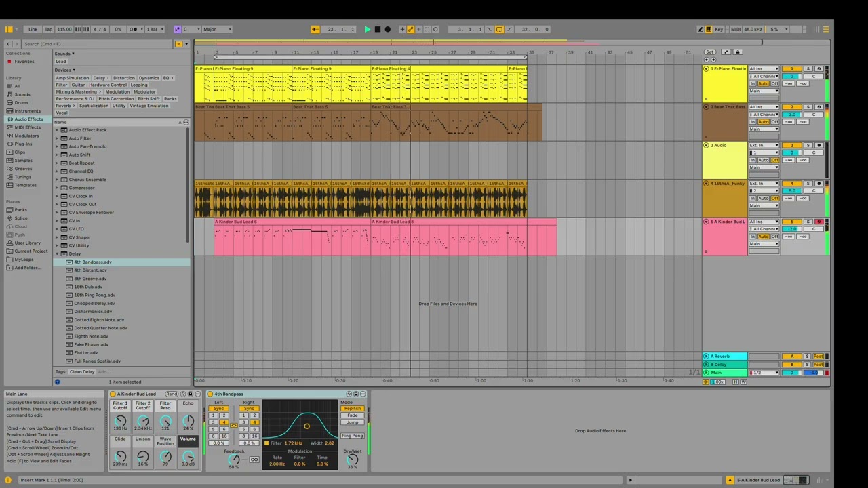Turn off the 4th Bandpass device power
The height and width of the screenshot is (488, 868).
tap(210, 394)
